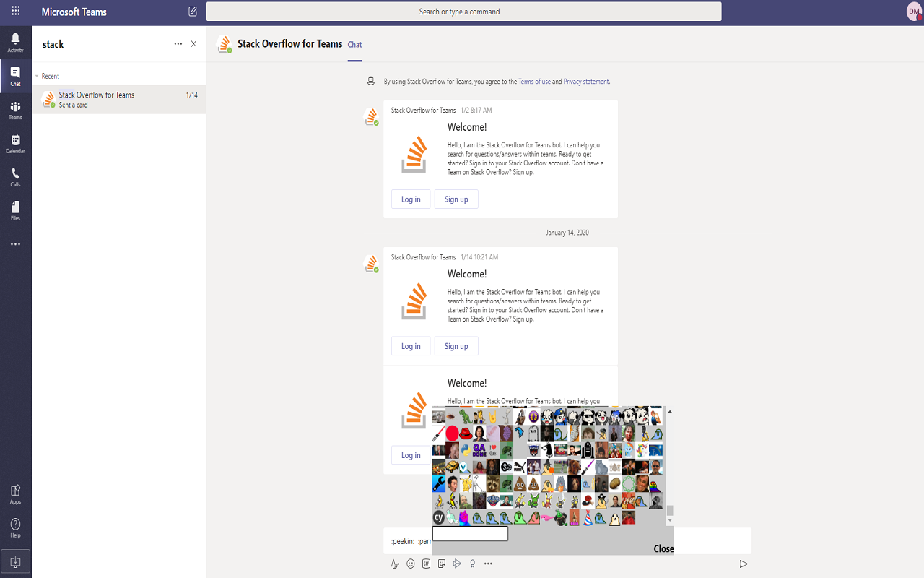The image size is (924, 578).
Task: Click Sign up on the 8:17 AM card
Action: point(456,199)
